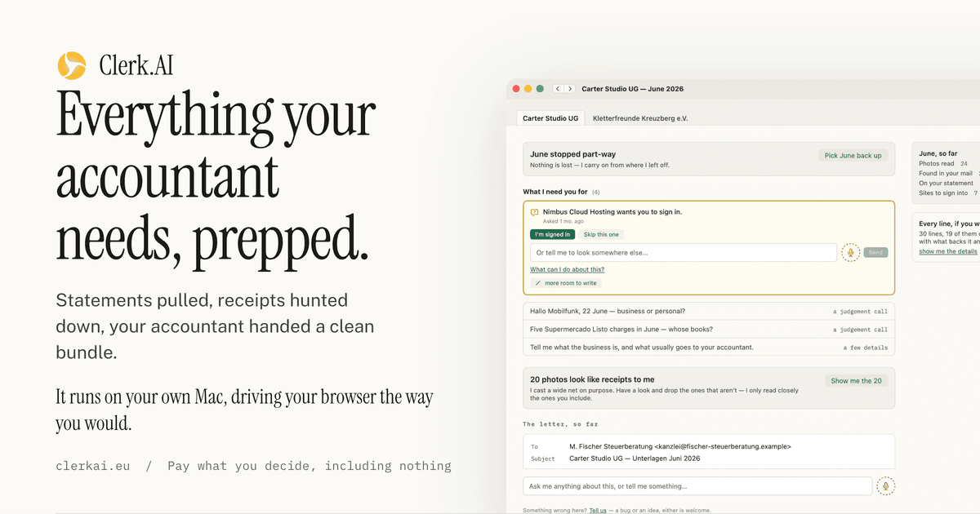The image size is (980, 514).
Task: Click the Clerk.AI round yellow logo
Action: click(72, 65)
